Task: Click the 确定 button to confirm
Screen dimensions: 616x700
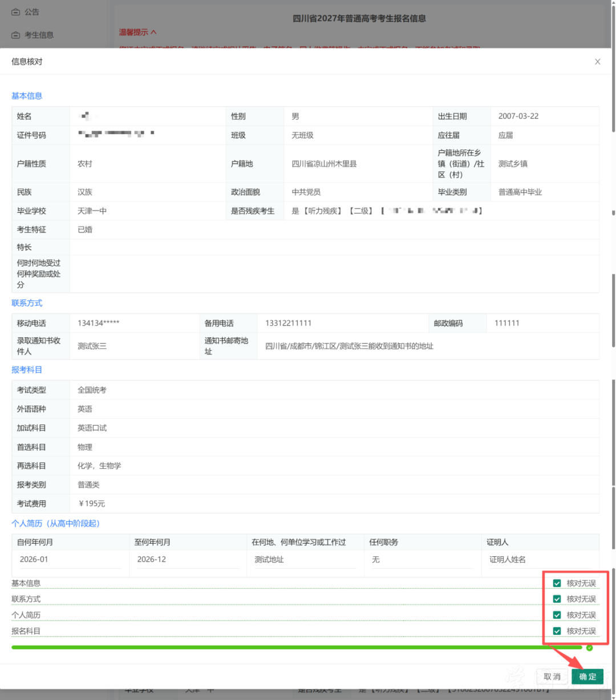Action: (587, 677)
